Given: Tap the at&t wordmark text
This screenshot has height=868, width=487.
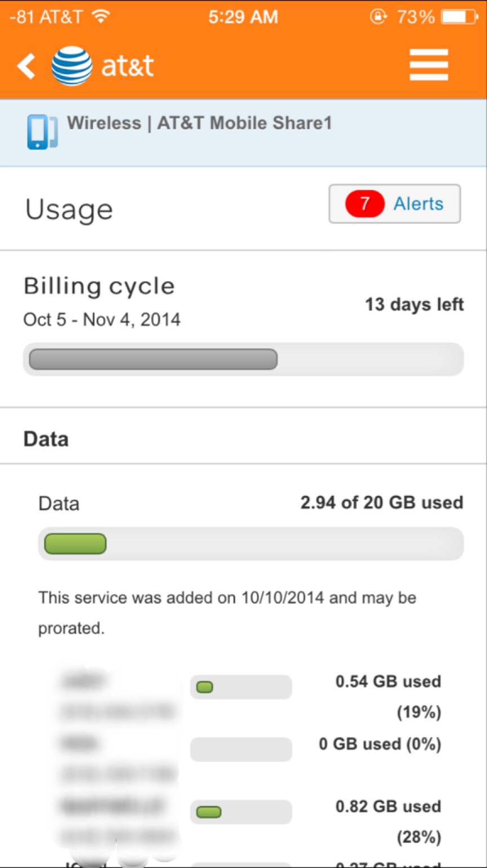Looking at the screenshot, I should (127, 67).
